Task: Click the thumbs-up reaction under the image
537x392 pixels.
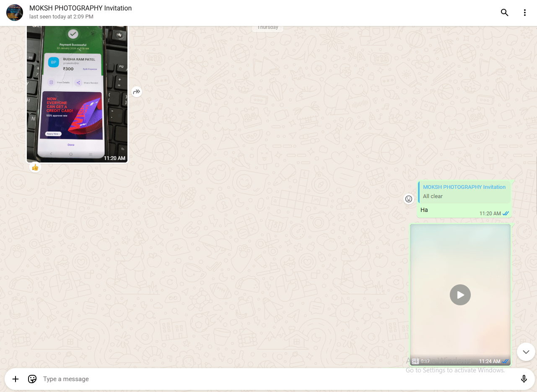Action: (35, 168)
